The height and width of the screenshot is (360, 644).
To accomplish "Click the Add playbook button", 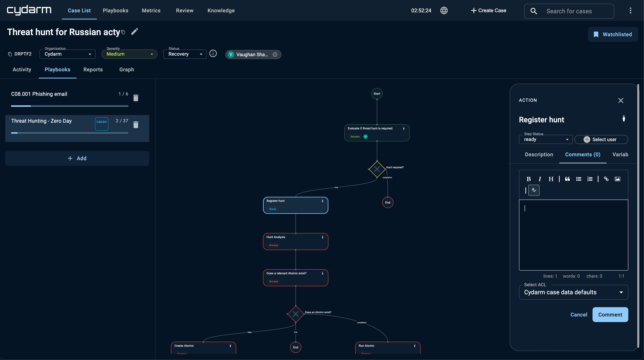I will click(77, 158).
